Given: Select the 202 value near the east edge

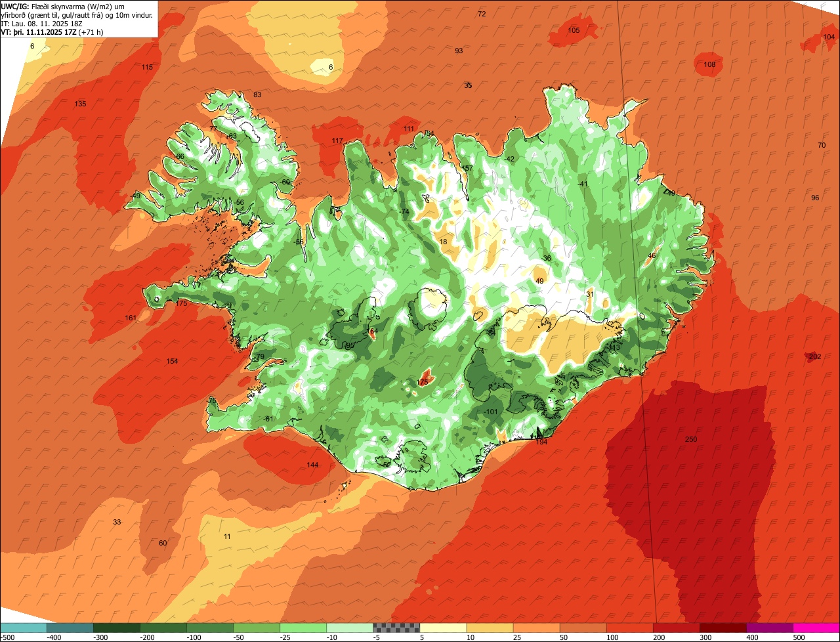Looking at the screenshot, I should 814,356.
